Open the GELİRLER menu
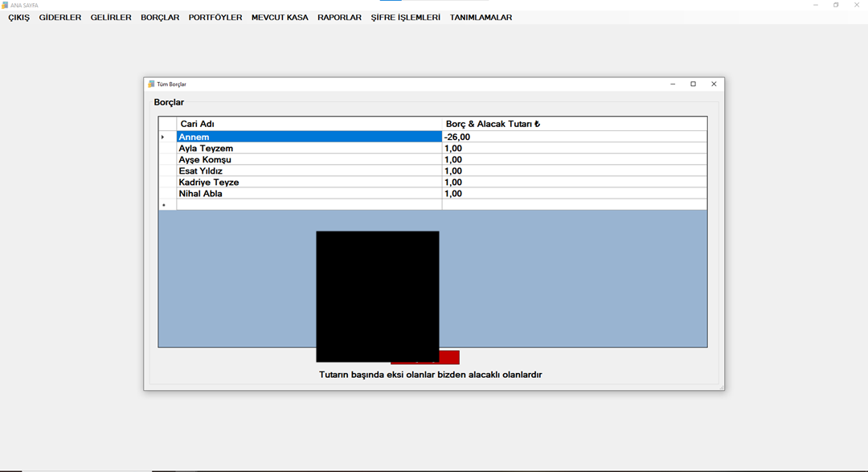The height and width of the screenshot is (472, 868). tap(111, 18)
